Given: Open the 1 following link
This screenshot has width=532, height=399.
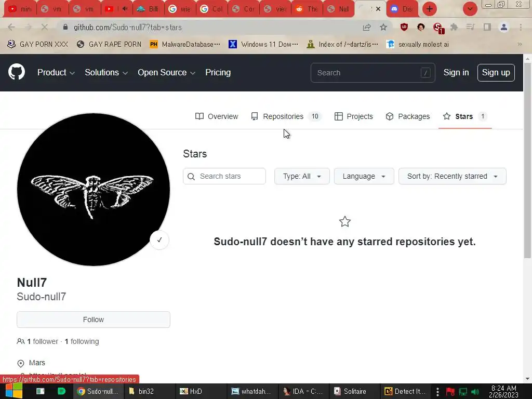Looking at the screenshot, I should pos(82,341).
